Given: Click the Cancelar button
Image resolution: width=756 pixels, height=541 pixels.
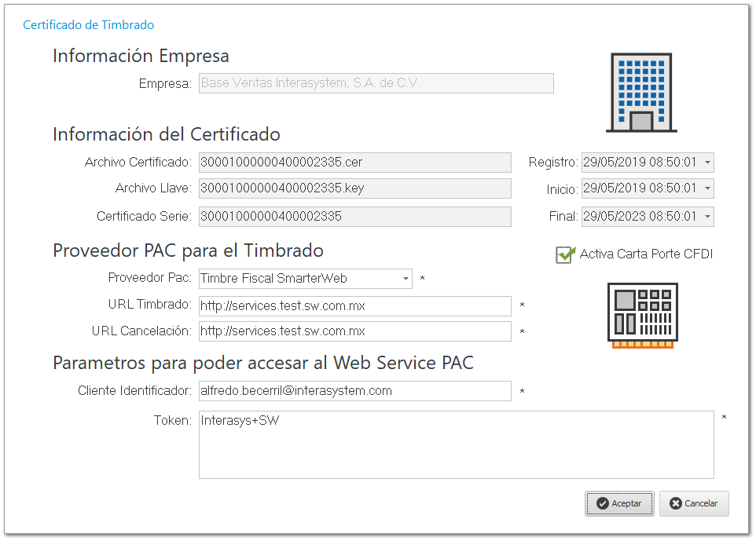Looking at the screenshot, I should [x=694, y=503].
